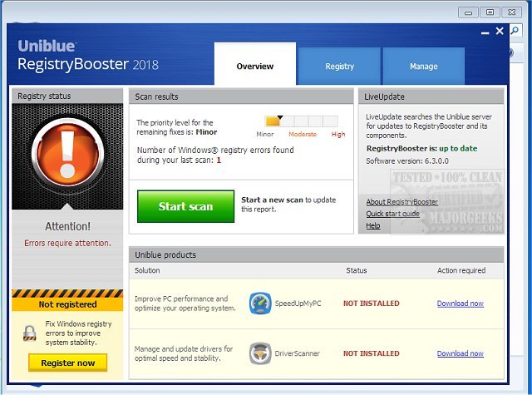Click the Uniblue products panel header

pyautogui.click(x=316, y=254)
